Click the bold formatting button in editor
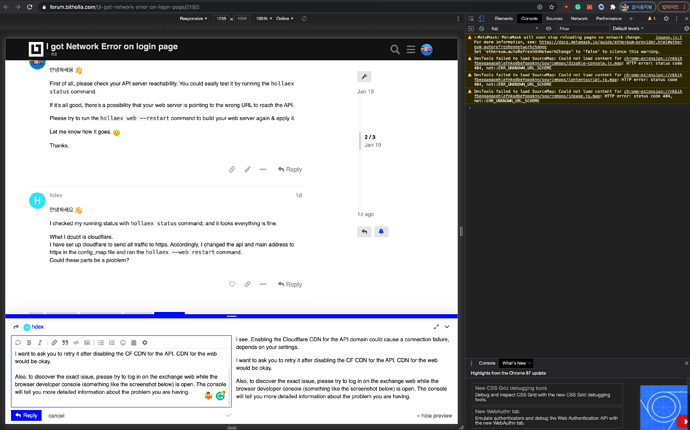 coord(29,343)
